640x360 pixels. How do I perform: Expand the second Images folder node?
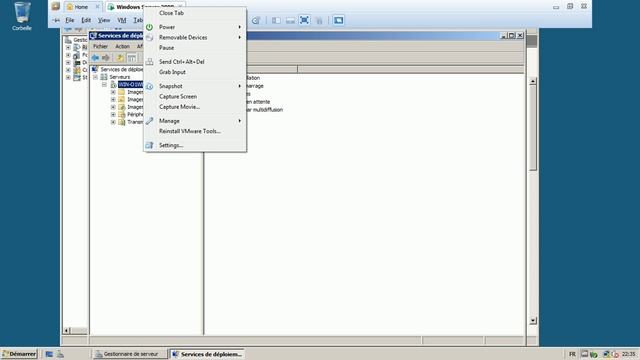[113, 100]
